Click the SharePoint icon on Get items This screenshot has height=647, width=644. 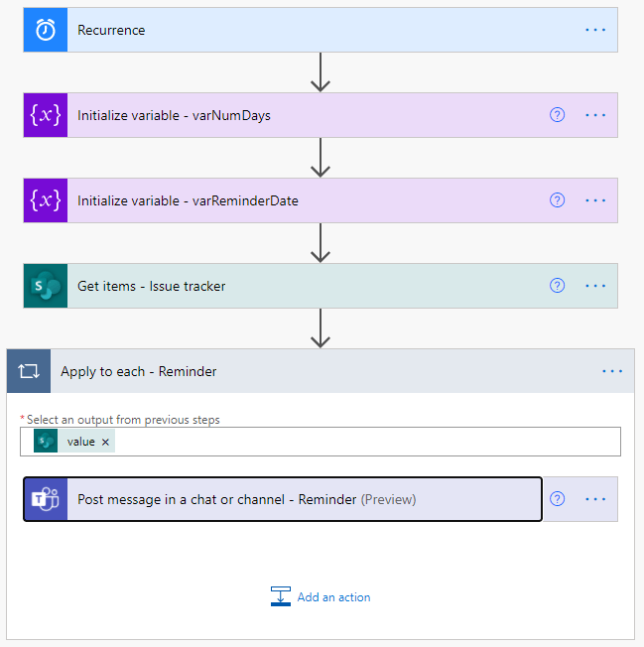point(46,286)
